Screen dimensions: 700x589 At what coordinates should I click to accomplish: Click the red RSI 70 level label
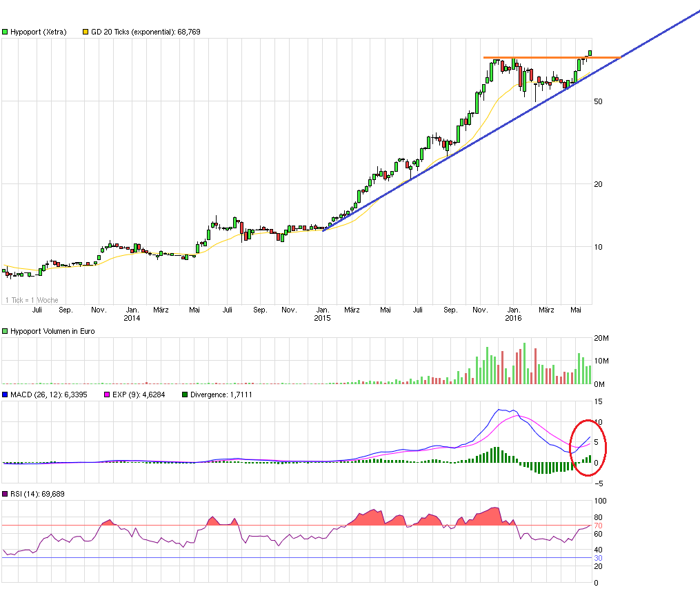tap(598, 526)
